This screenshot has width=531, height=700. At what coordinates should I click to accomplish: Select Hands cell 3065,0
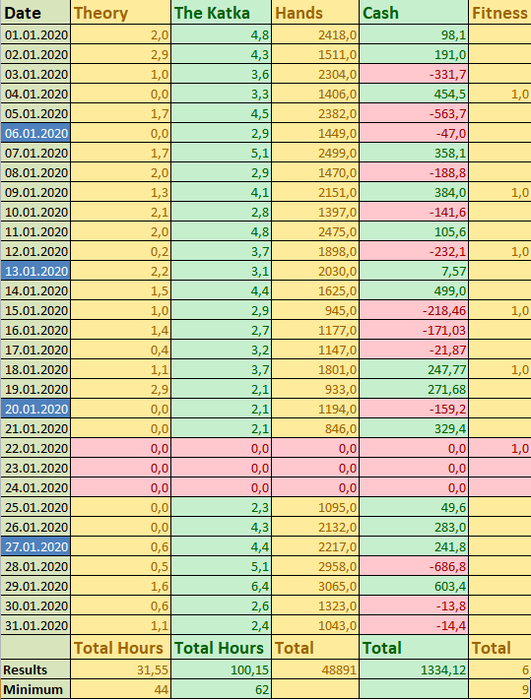pos(315,586)
